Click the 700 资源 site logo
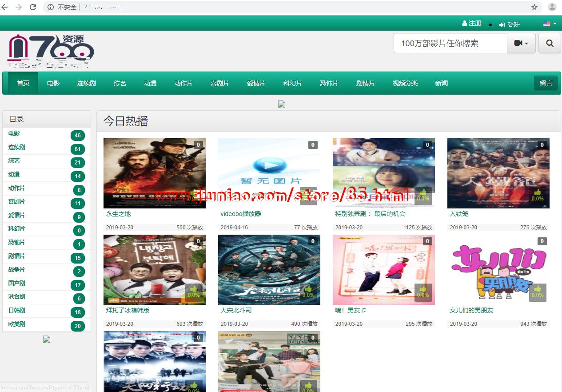This screenshot has width=562, height=392. (x=51, y=51)
